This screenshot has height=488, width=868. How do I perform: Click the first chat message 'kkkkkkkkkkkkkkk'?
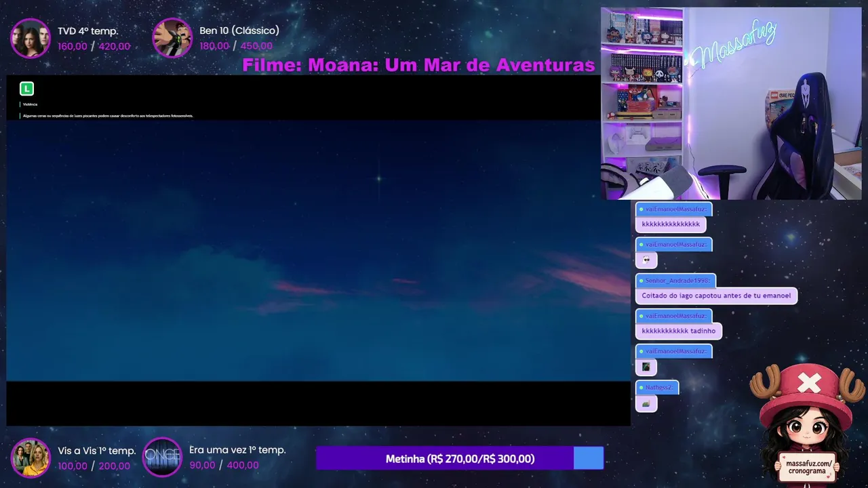coord(671,224)
